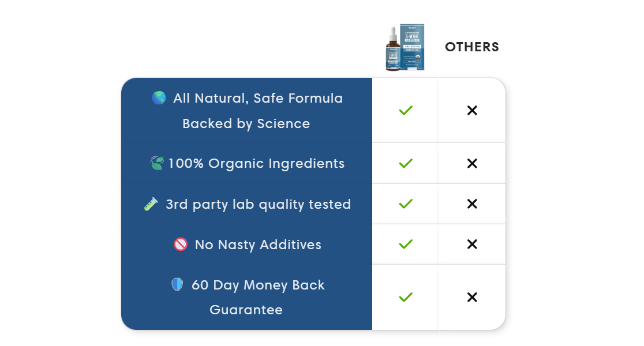
Task: Click the green checkmark for No Nasty Additives
Action: pos(406,245)
